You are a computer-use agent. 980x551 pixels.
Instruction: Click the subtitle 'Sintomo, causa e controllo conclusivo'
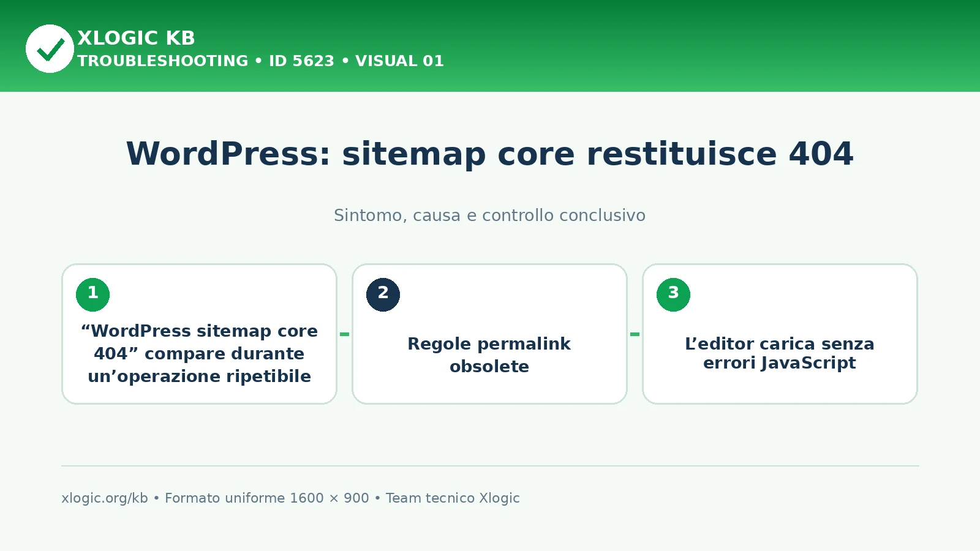click(489, 216)
